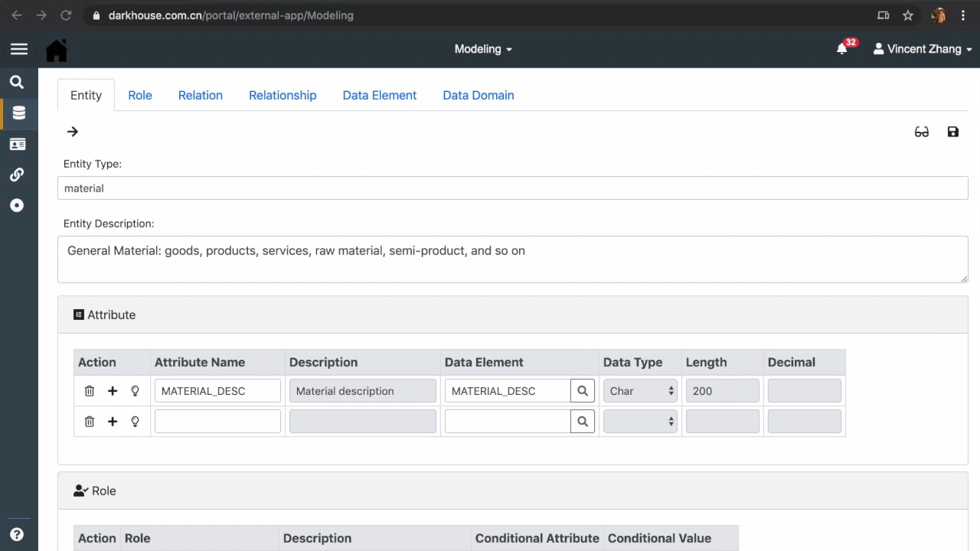The image size is (980, 551).
Task: Go to the home logo icon
Action: (57, 50)
